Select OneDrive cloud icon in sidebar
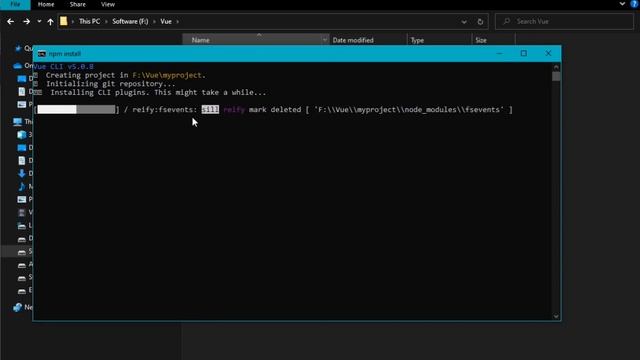 (18, 66)
